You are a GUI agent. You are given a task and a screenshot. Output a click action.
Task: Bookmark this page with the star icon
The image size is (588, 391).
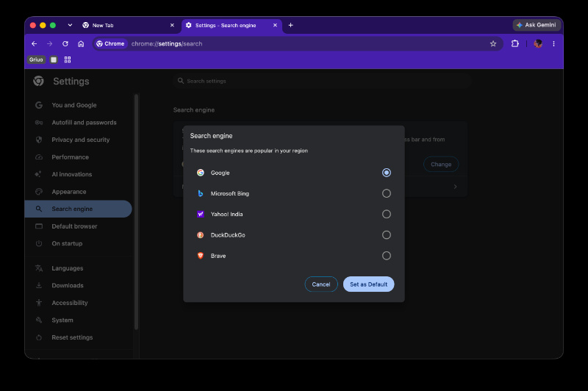[x=493, y=44]
